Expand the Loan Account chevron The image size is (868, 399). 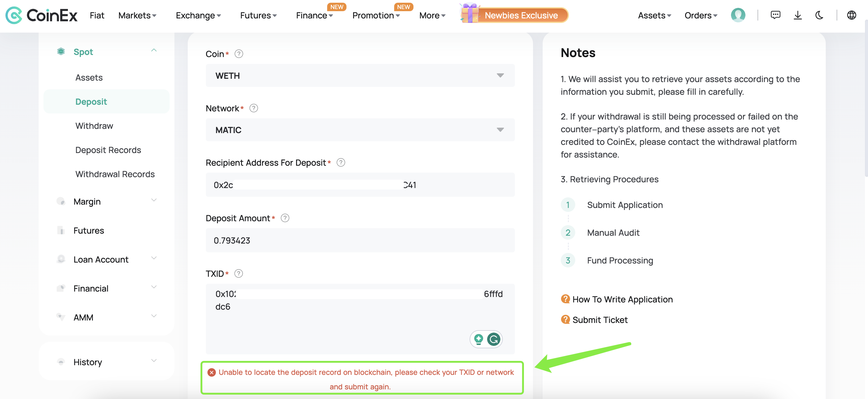click(154, 258)
